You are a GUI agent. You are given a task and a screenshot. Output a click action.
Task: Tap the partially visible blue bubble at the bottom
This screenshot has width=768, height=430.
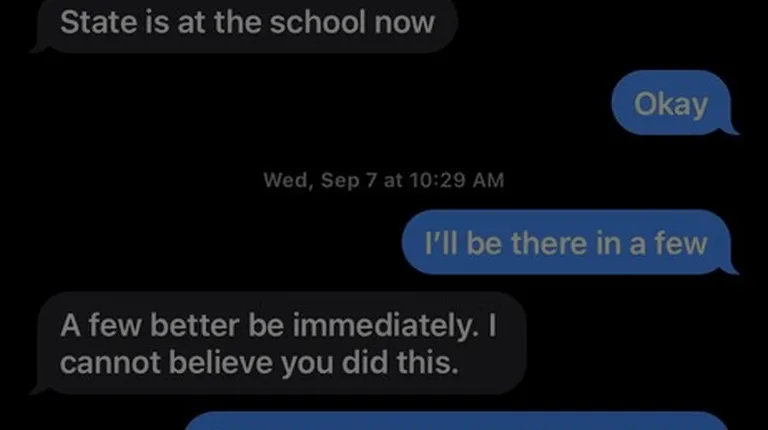(456, 421)
